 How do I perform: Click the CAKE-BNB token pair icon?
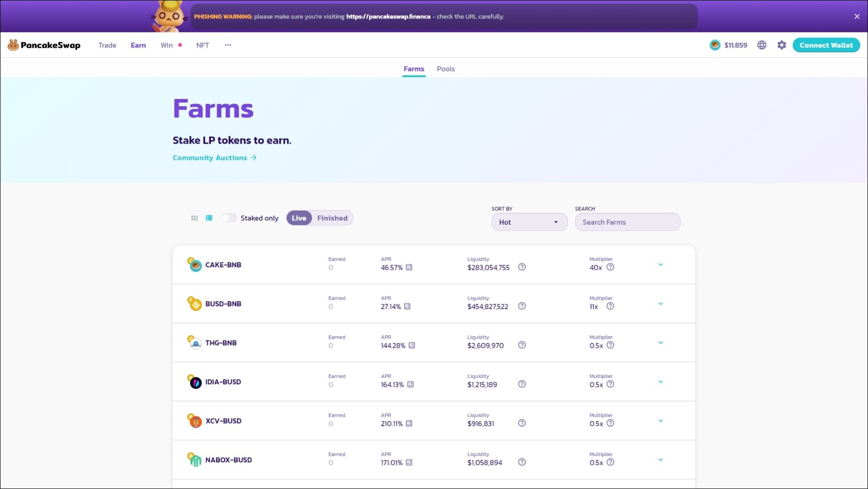194,264
